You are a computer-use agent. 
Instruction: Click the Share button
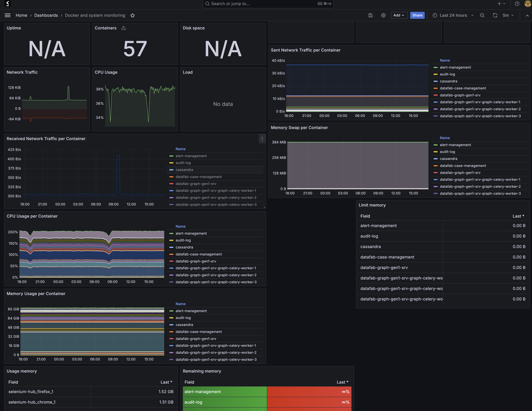coord(417,15)
